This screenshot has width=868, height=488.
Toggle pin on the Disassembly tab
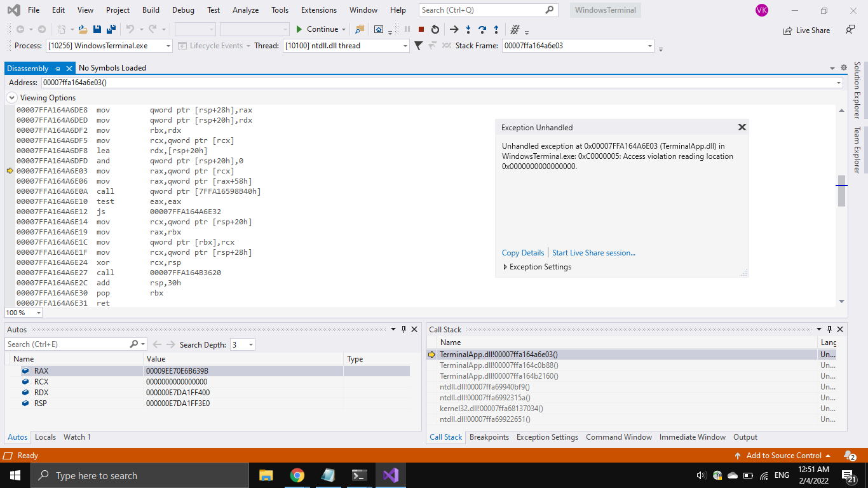(x=57, y=68)
